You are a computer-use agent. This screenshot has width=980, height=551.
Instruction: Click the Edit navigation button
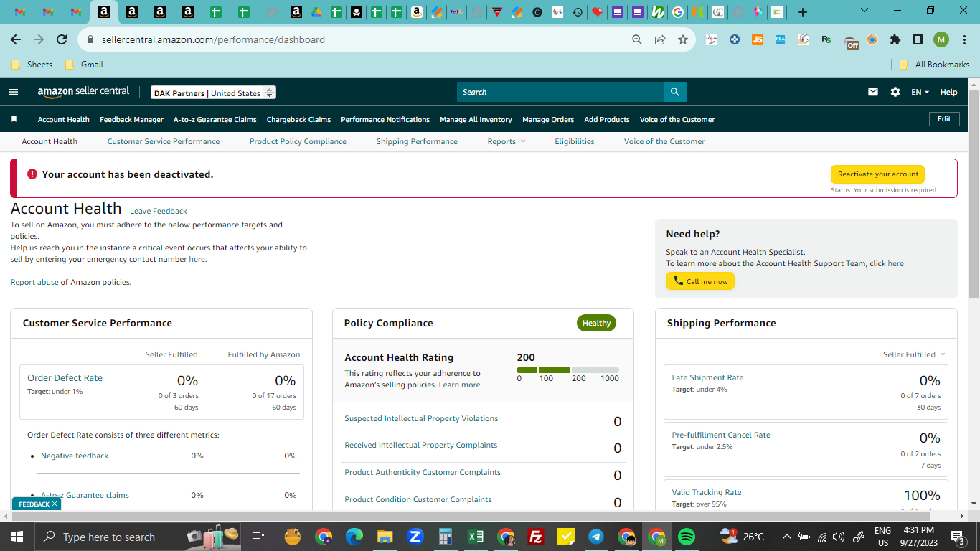(x=944, y=119)
